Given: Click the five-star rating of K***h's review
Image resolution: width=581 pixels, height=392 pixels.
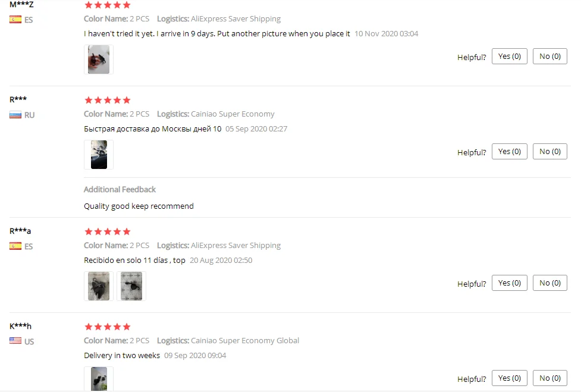Looking at the screenshot, I should coord(108,327).
